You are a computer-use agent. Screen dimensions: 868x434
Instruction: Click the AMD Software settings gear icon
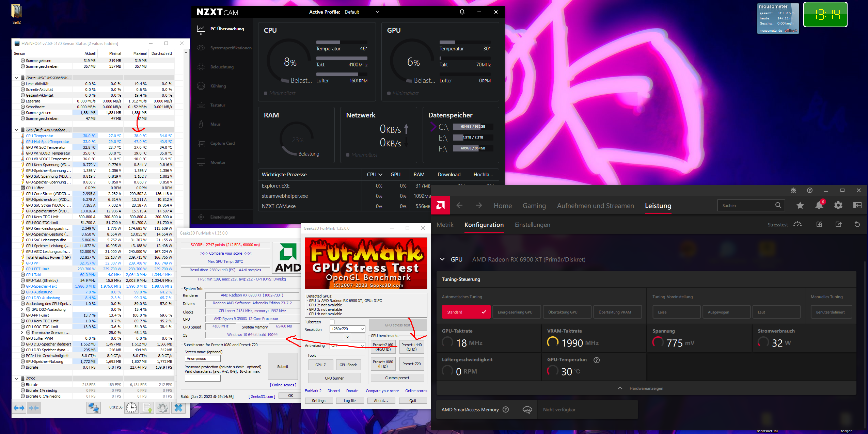pos(838,205)
